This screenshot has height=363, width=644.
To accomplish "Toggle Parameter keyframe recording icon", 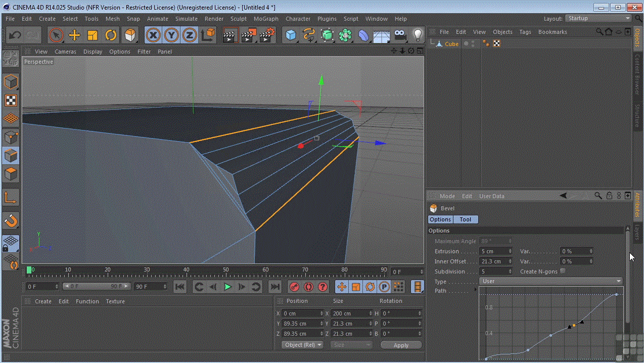I will tap(384, 287).
